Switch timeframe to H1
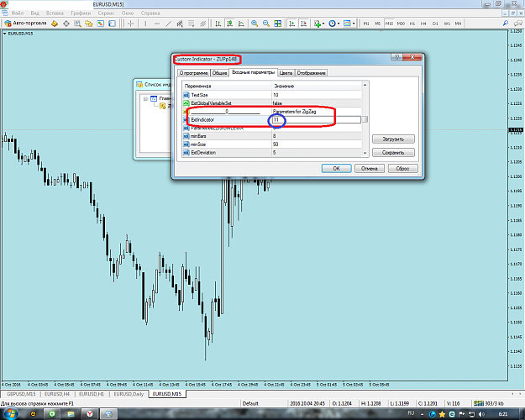This screenshot has width=525, height=420. coord(412,24)
